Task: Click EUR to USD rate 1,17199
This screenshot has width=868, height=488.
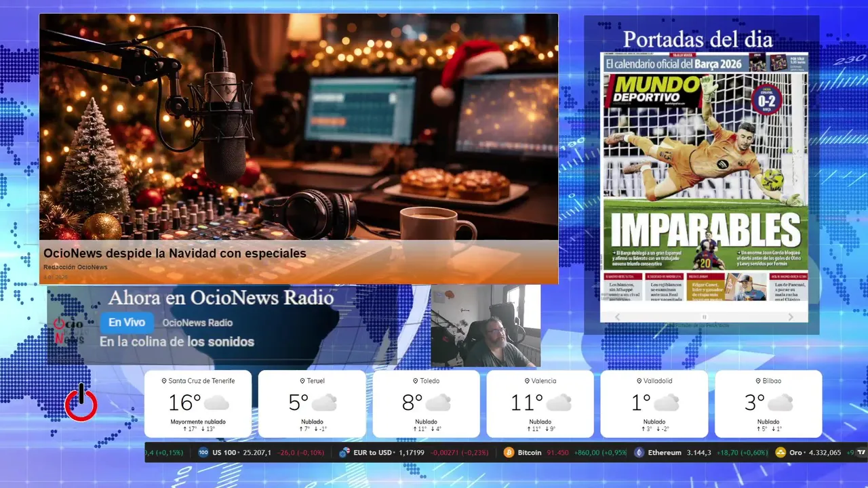Action: 412,452
